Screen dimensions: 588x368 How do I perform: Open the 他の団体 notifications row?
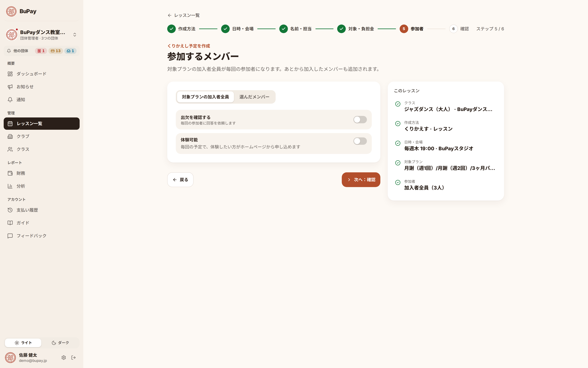[41, 51]
